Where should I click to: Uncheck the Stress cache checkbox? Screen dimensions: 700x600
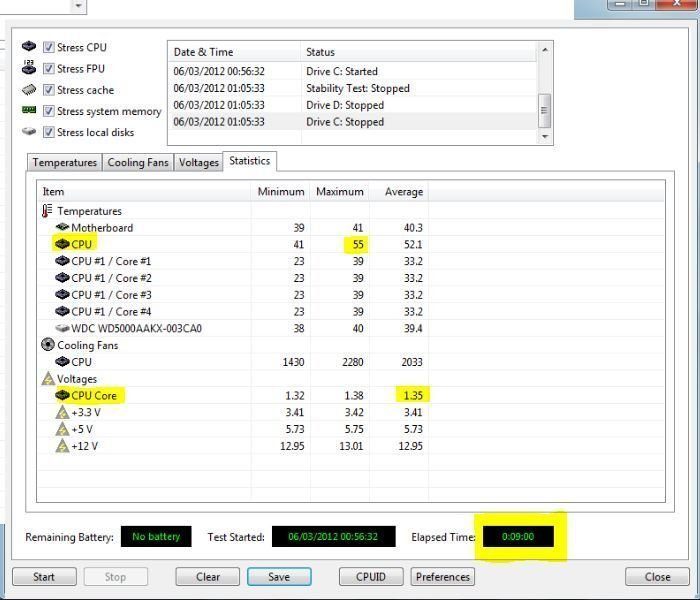(x=49, y=90)
